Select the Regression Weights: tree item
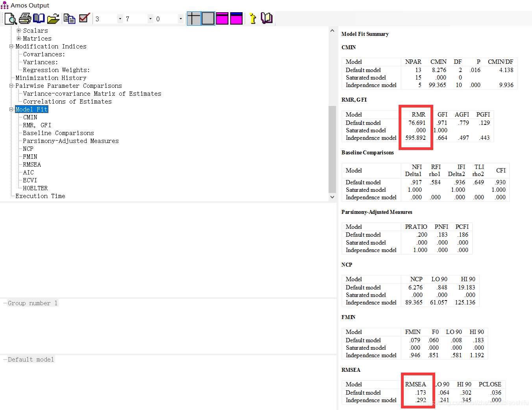532x410 pixels. click(56, 70)
